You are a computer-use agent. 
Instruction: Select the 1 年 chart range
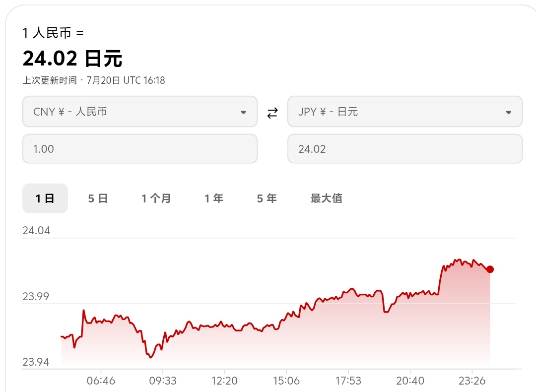[214, 198]
